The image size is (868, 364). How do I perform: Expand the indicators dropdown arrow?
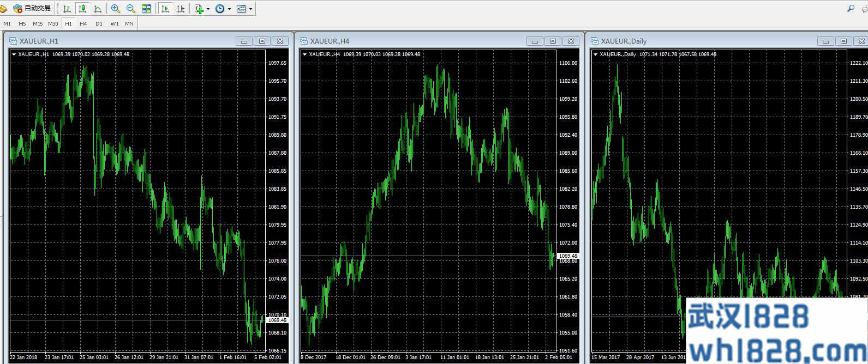208,9
